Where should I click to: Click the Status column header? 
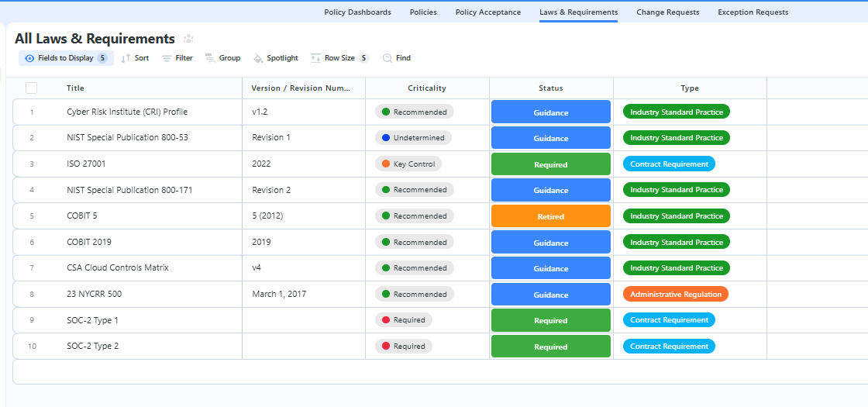click(x=551, y=88)
